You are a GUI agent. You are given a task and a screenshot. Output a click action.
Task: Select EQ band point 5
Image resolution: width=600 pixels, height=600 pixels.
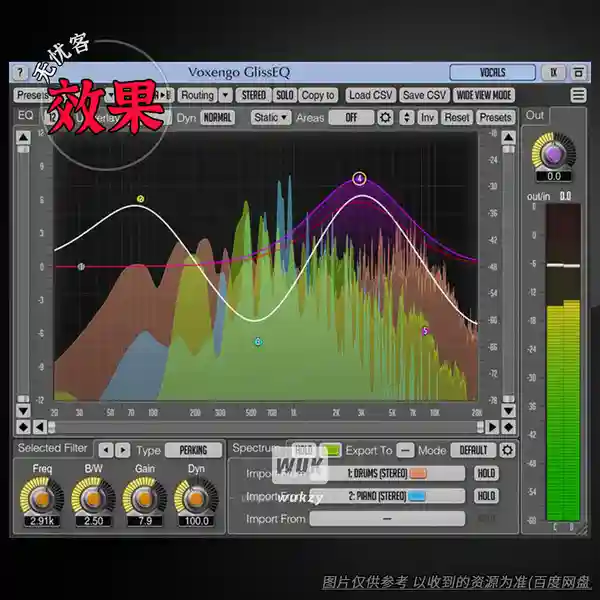click(425, 331)
